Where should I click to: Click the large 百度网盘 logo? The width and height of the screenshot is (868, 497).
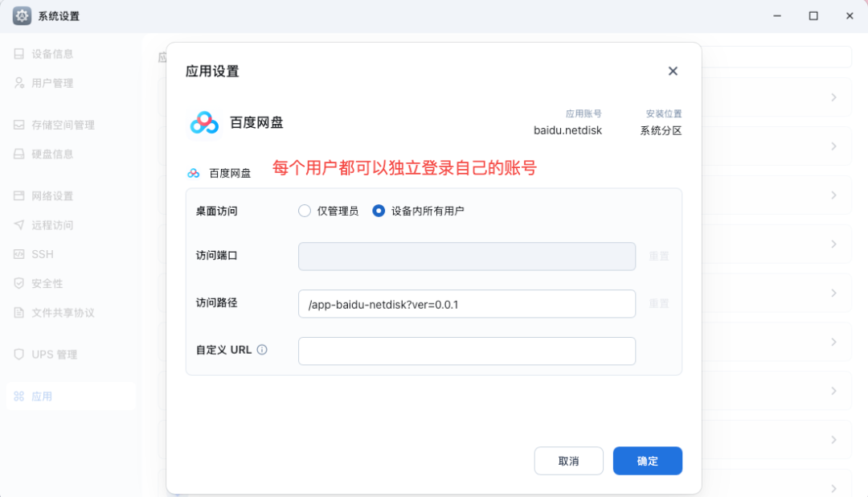(x=204, y=122)
